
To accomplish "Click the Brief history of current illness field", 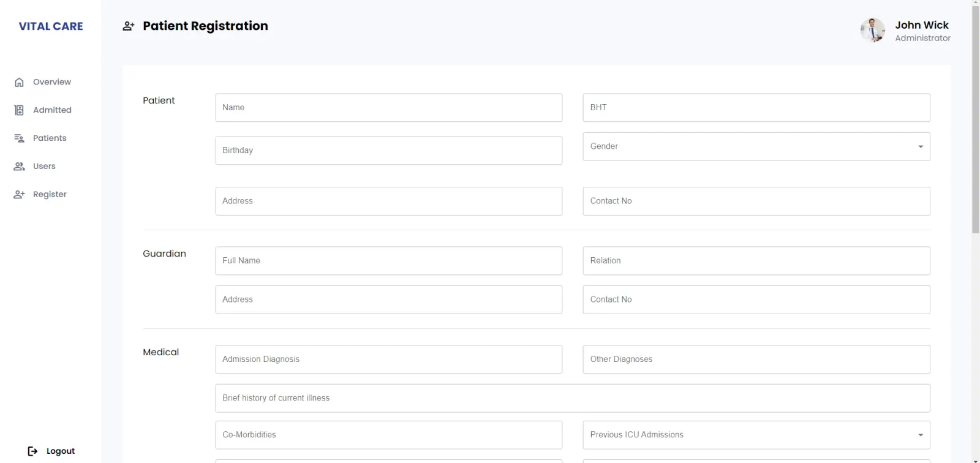I will tap(573, 399).
